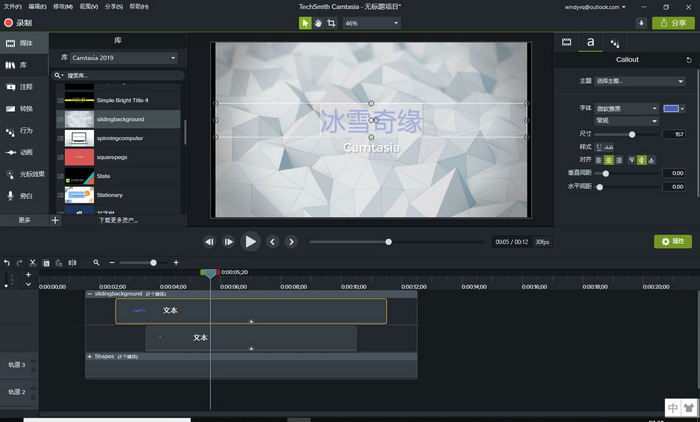Open the 常规 font style dropdown

(x=626, y=121)
